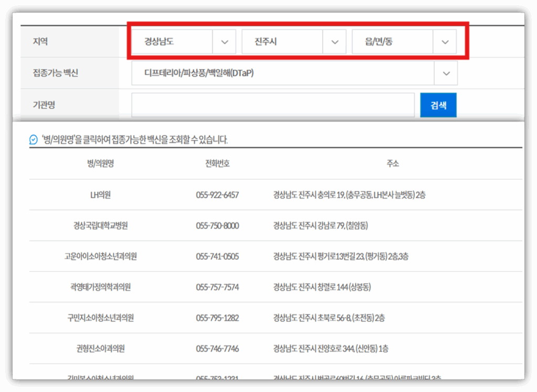
Task: Click the address containing 초북로 56-8
Action: [329, 318]
